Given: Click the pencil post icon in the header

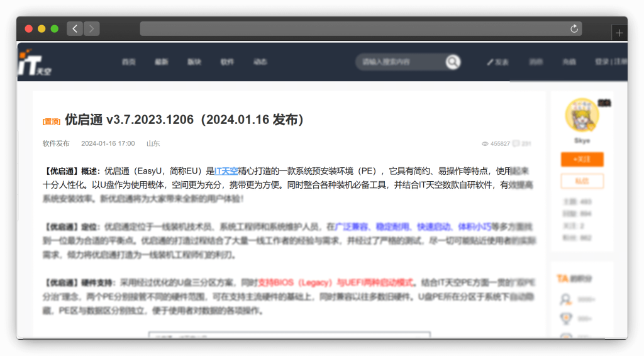Looking at the screenshot, I should tap(490, 62).
